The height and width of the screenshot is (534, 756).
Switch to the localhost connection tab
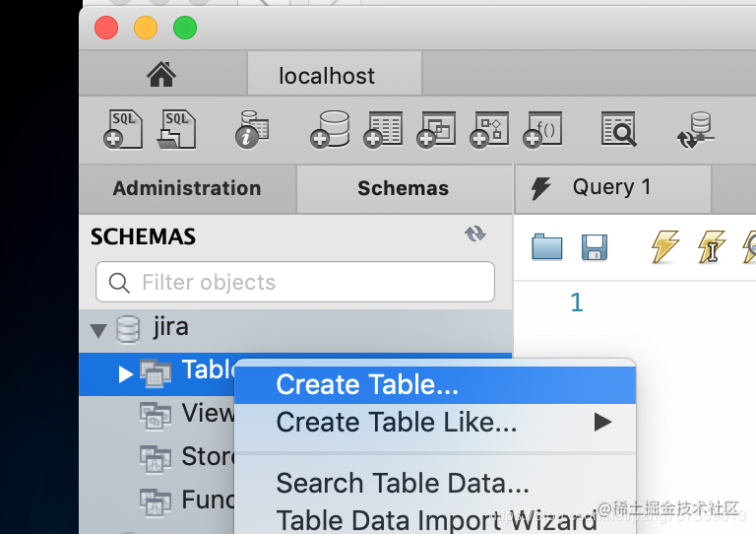tap(335, 74)
